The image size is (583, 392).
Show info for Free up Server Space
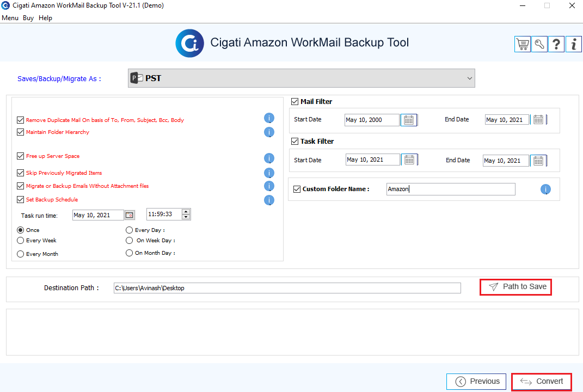coord(269,158)
